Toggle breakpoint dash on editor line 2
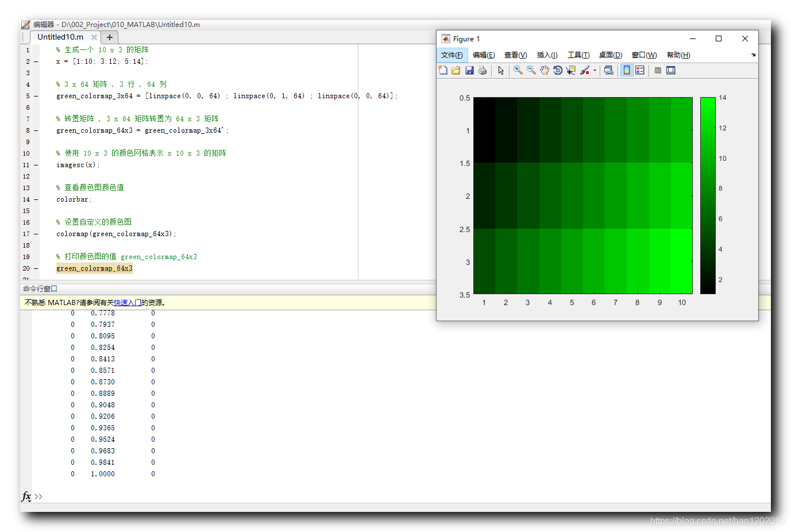 click(x=36, y=61)
